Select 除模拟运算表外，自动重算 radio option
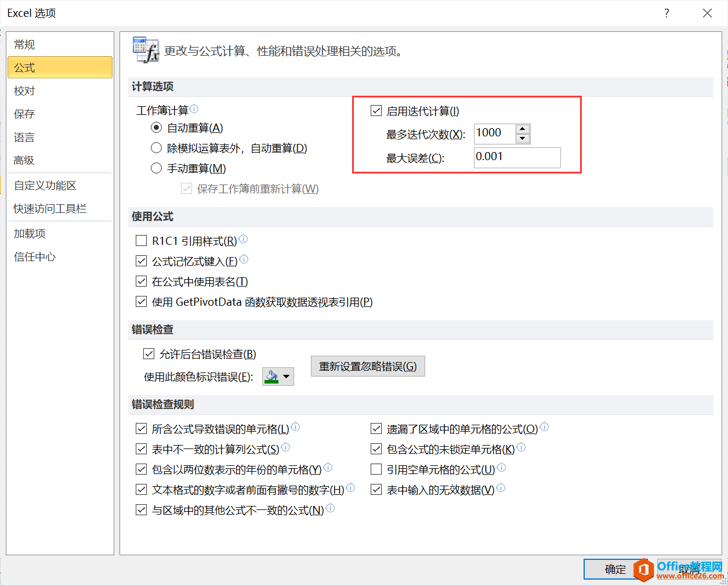The width and height of the screenshot is (728, 586). pos(156,148)
